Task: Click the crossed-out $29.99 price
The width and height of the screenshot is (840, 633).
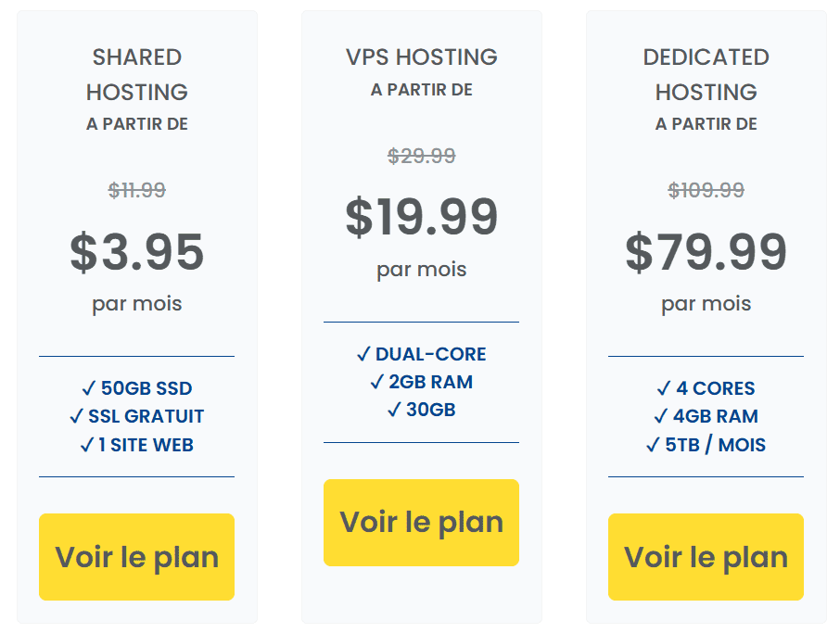Action: (x=421, y=156)
